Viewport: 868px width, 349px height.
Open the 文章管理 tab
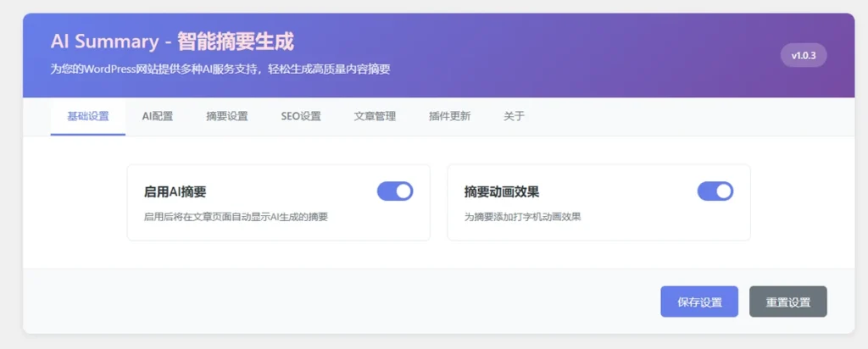click(375, 117)
